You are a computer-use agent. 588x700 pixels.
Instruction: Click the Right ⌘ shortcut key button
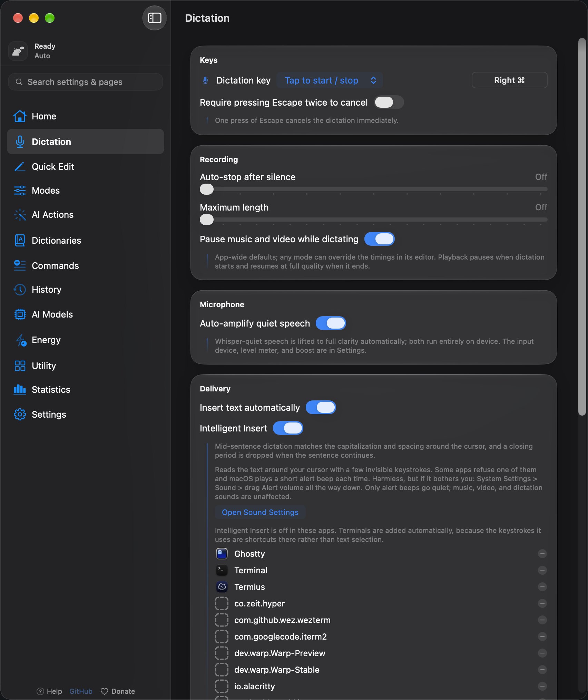click(509, 80)
